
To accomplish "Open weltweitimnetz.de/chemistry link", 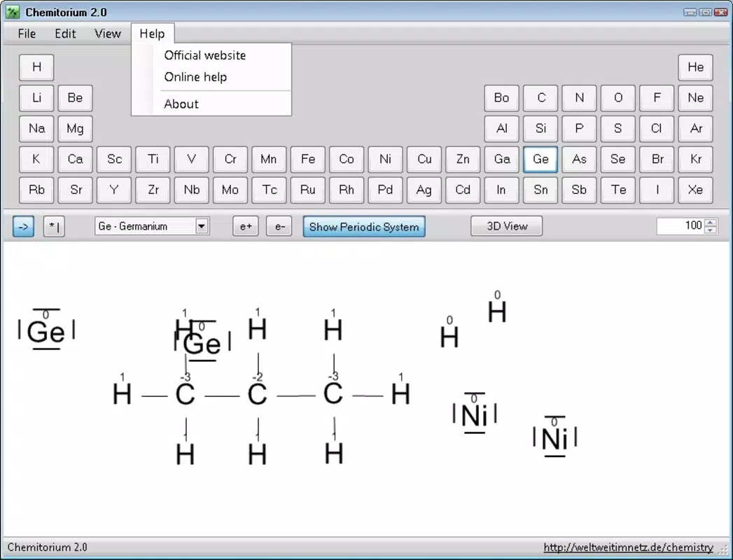I will (628, 547).
